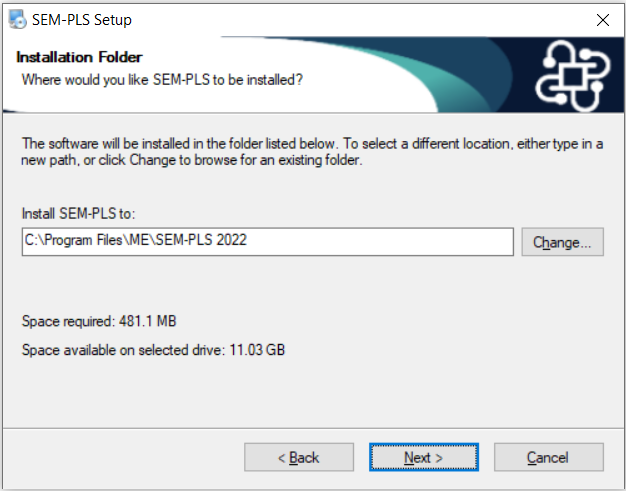Image resolution: width=626 pixels, height=491 pixels.
Task: Click the 'SEM-PLS Setup' title bar text
Action: pyautogui.click(x=82, y=20)
